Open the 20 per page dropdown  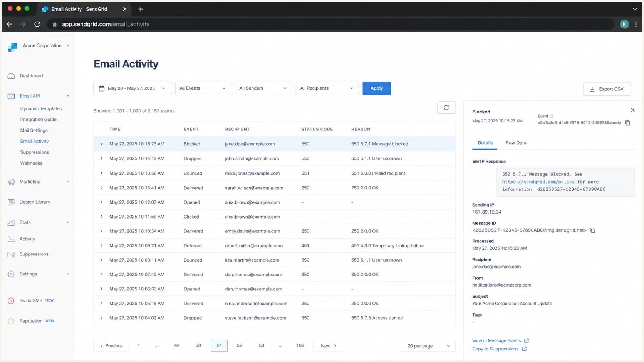coord(428,346)
